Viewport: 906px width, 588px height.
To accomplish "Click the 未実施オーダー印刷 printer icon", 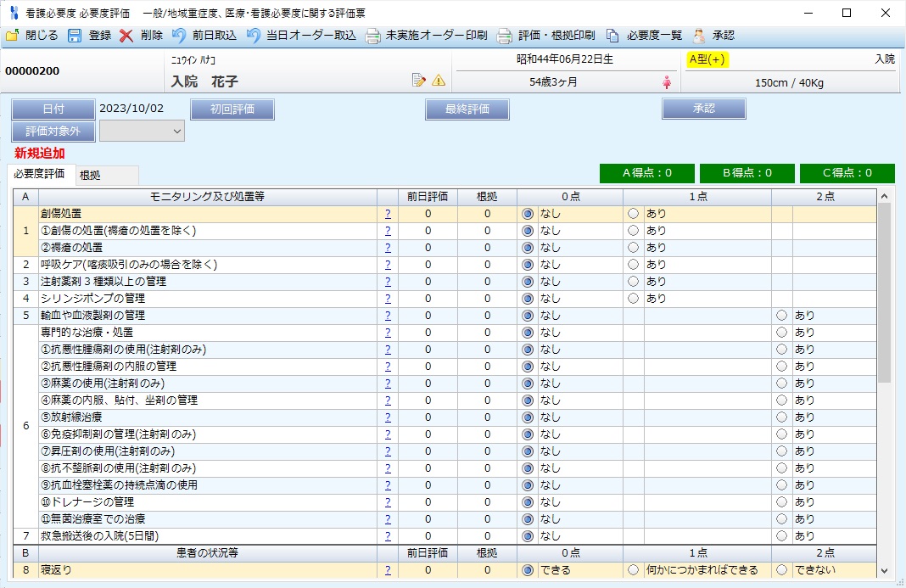I will [x=372, y=36].
